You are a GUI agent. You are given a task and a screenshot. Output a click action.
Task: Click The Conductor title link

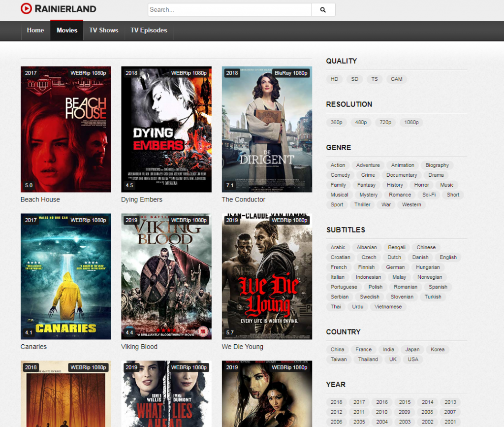(243, 199)
